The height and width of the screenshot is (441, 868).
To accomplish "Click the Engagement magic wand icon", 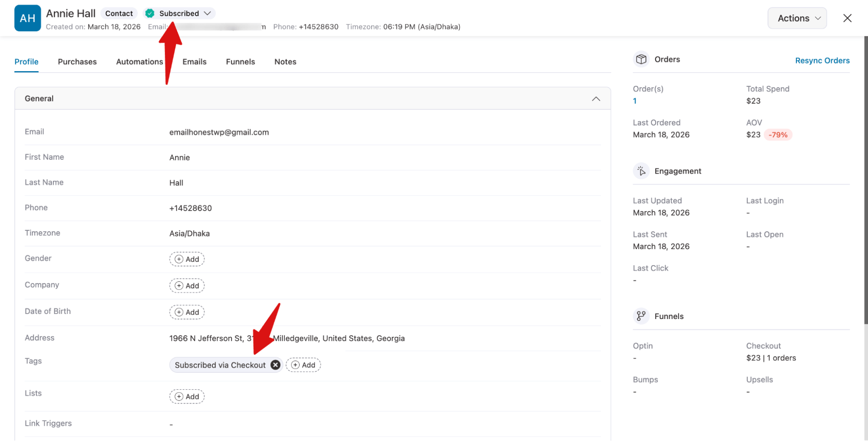I will [x=641, y=171].
